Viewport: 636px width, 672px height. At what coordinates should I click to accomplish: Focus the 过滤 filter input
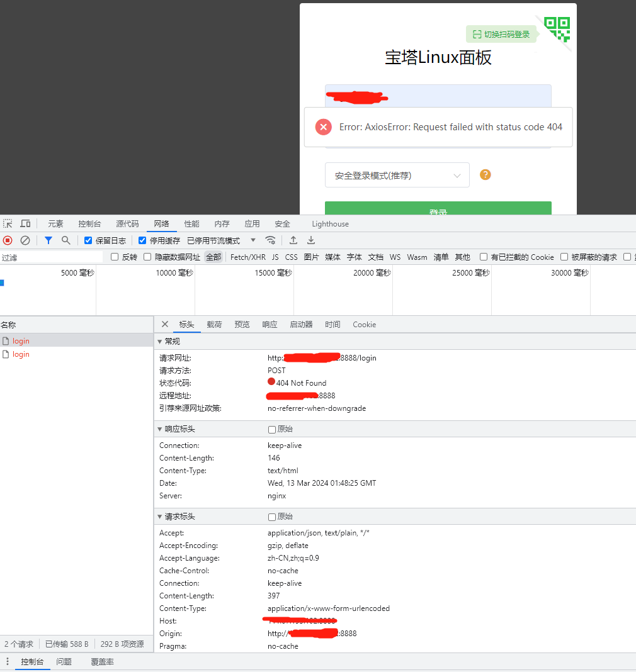point(52,257)
